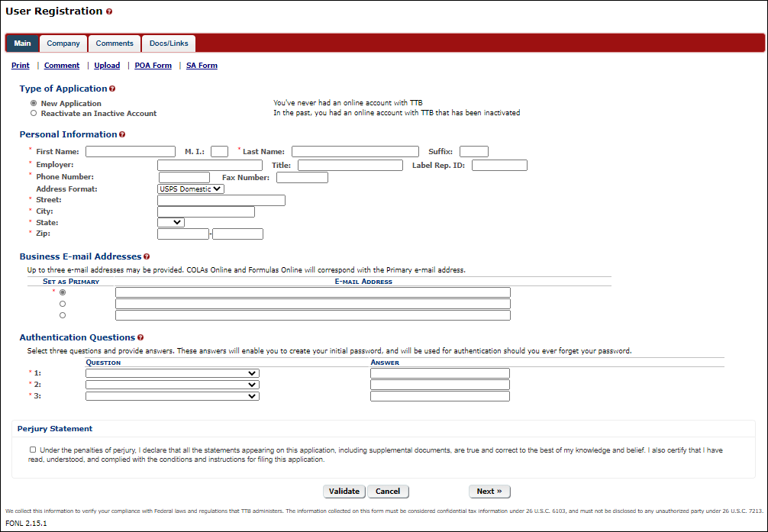Viewport: 768px width, 532px height.
Task: Switch to the Company tab
Action: [63, 44]
